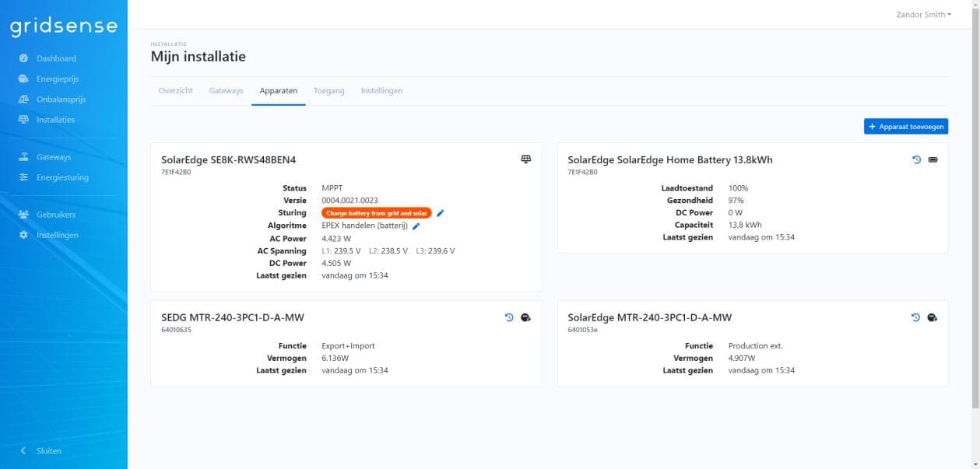Click the SolarEdge MTR-240-3PC1-D-A-MW title
The height and width of the screenshot is (469, 980).
coord(650,317)
